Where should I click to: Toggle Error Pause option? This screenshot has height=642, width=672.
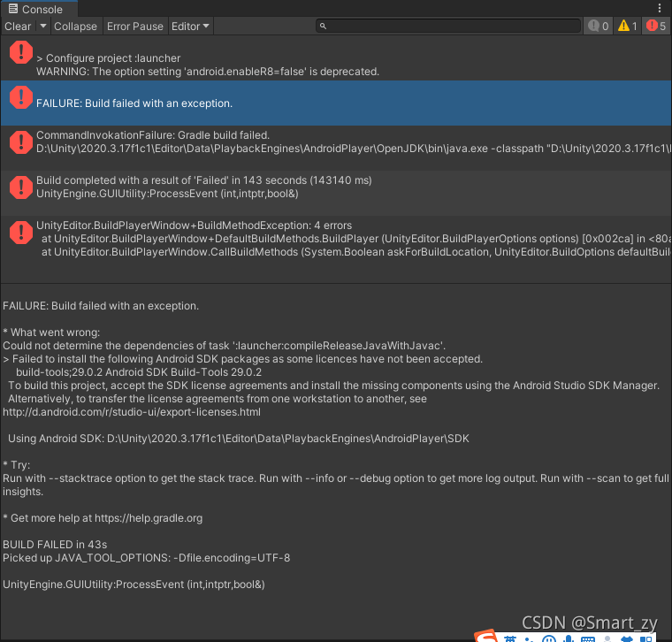click(135, 27)
